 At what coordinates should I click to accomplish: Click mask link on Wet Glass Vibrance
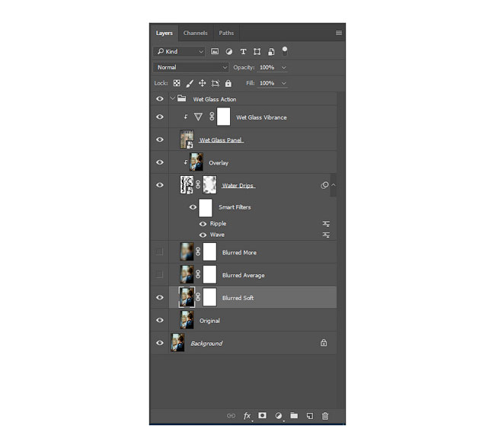(212, 117)
